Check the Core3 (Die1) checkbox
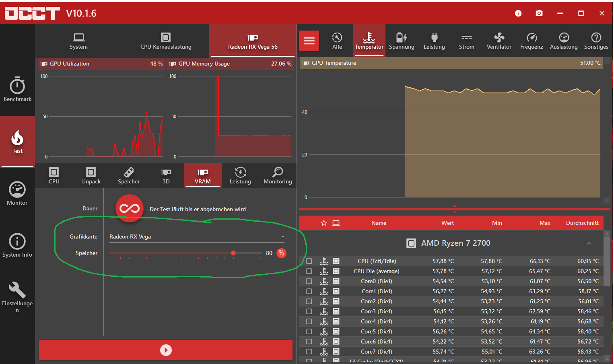The width and height of the screenshot is (614, 364). (x=309, y=311)
